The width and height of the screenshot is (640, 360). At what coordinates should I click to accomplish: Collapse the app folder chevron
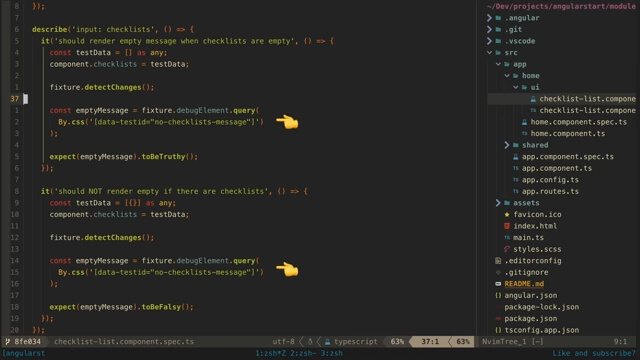[498, 64]
